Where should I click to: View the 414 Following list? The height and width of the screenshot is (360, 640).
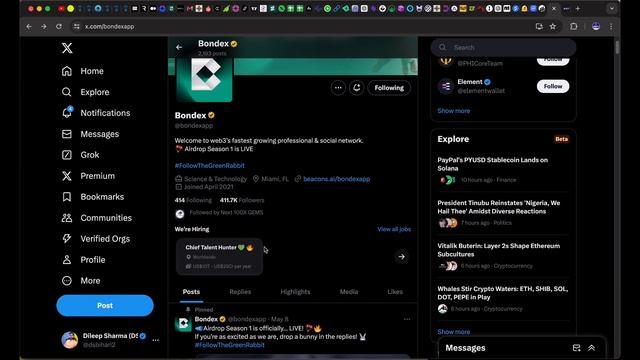193,200
